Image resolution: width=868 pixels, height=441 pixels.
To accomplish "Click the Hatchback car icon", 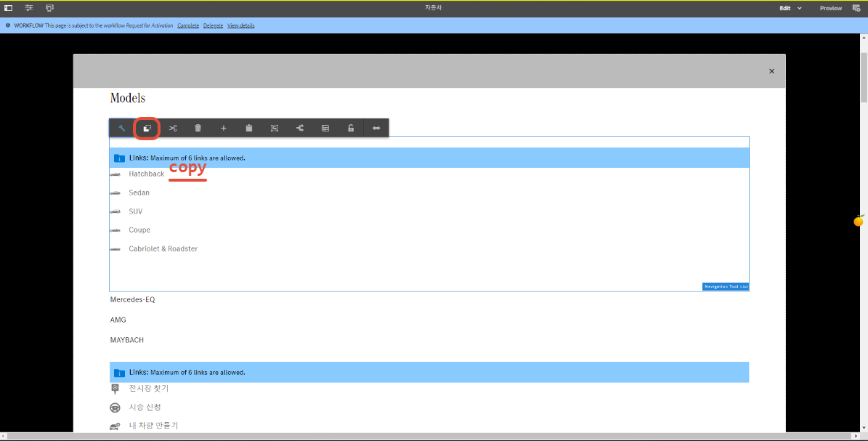I will (x=115, y=174).
